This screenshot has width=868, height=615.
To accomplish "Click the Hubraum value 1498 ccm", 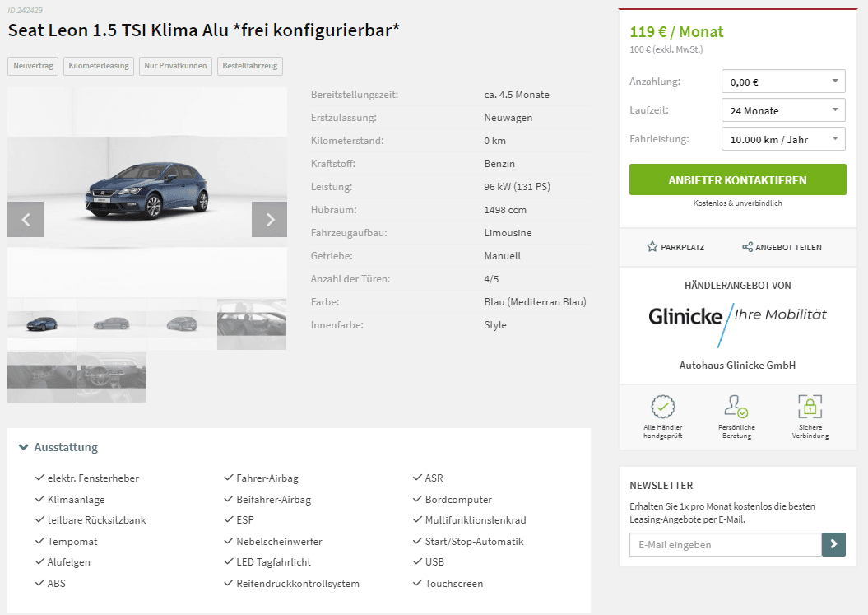I will coord(505,210).
